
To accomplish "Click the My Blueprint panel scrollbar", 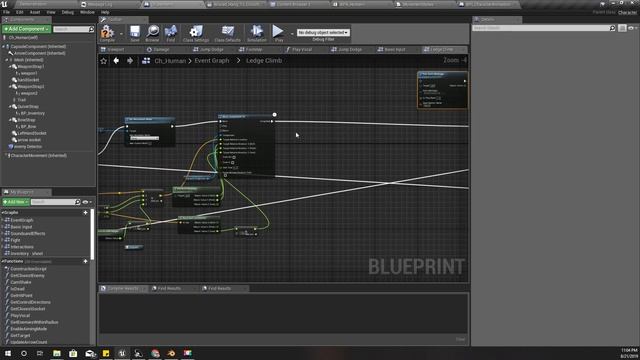I will click(x=92, y=234).
